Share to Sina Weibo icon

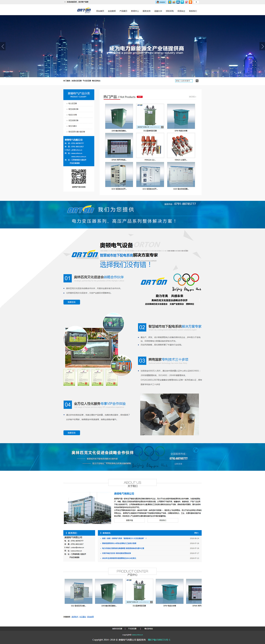(x=174, y=2)
